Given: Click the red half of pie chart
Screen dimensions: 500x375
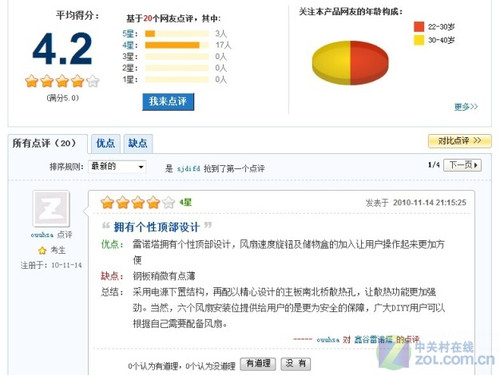Looking at the screenshot, I should [x=369, y=62].
